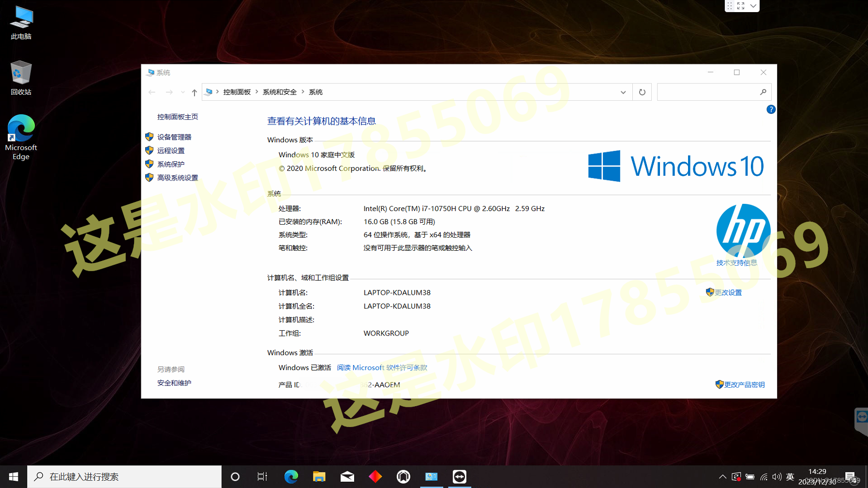Open the taskbar clock showing 14:29
Screen dimensions: 868x488
817,477
